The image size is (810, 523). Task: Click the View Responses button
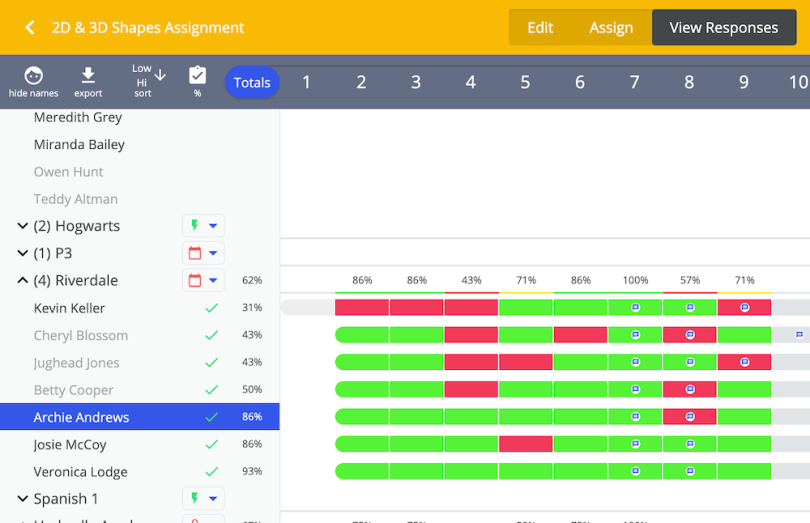723,28
